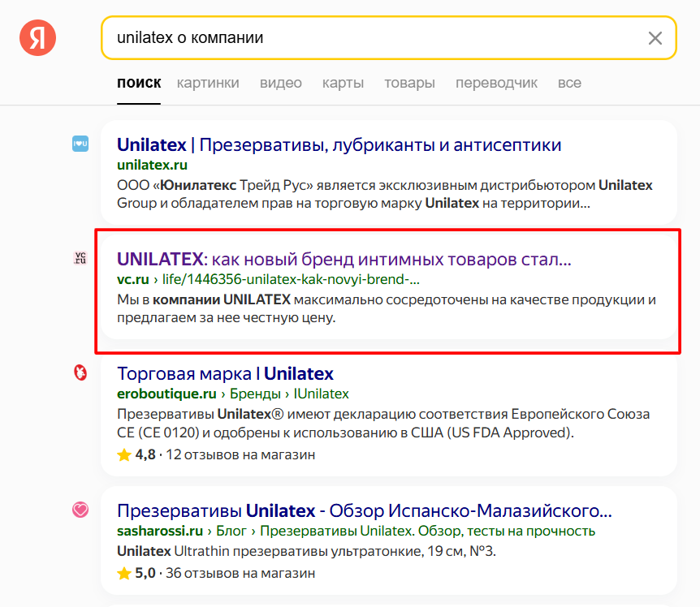Image resolution: width=700 pixels, height=607 pixels.
Task: Click the 4,8 rating star icon
Action: click(124, 455)
